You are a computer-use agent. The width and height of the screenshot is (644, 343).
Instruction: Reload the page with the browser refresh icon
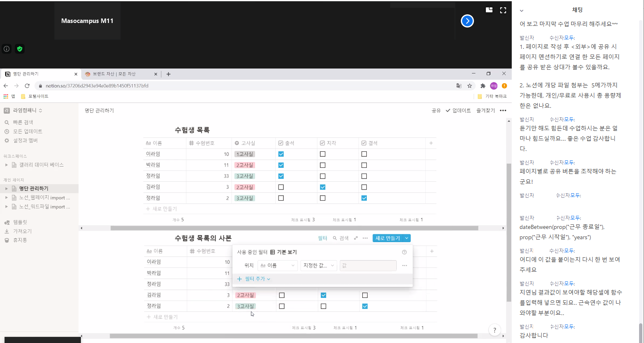(x=27, y=86)
